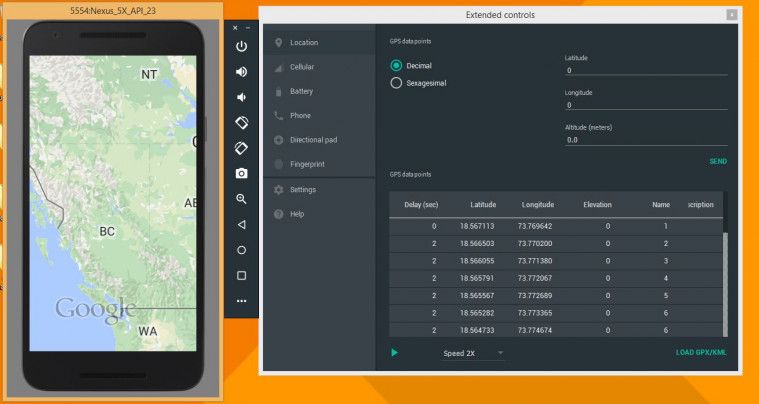Image resolution: width=759 pixels, height=404 pixels.
Task: Click longitude cell 73.769642
Action: click(x=535, y=226)
